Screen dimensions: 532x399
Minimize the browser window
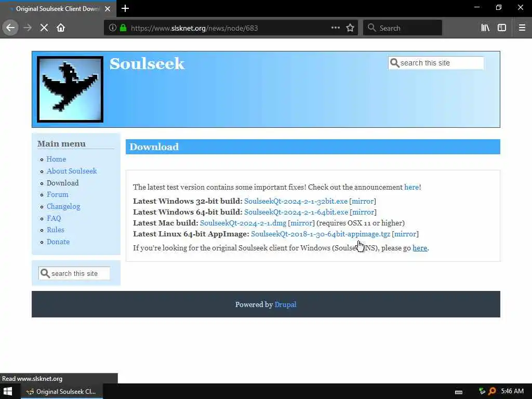[x=477, y=7]
